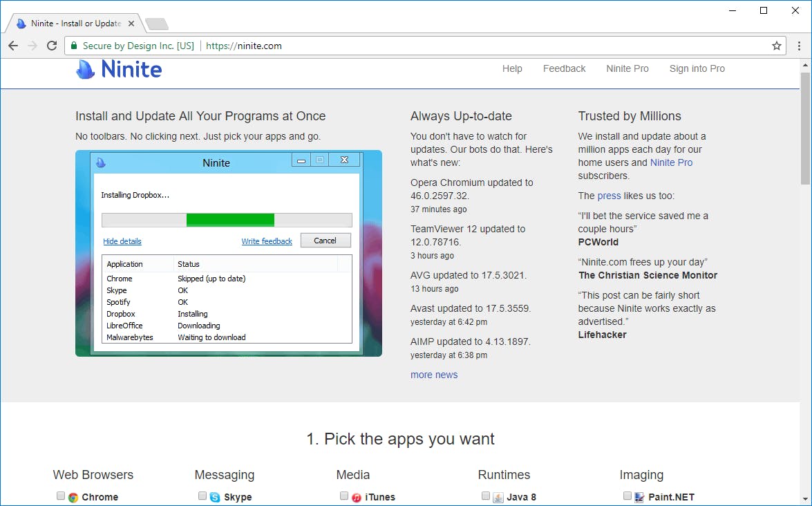Open a new tab with the tab button
Screen dimensions: 812x506
(x=156, y=24)
